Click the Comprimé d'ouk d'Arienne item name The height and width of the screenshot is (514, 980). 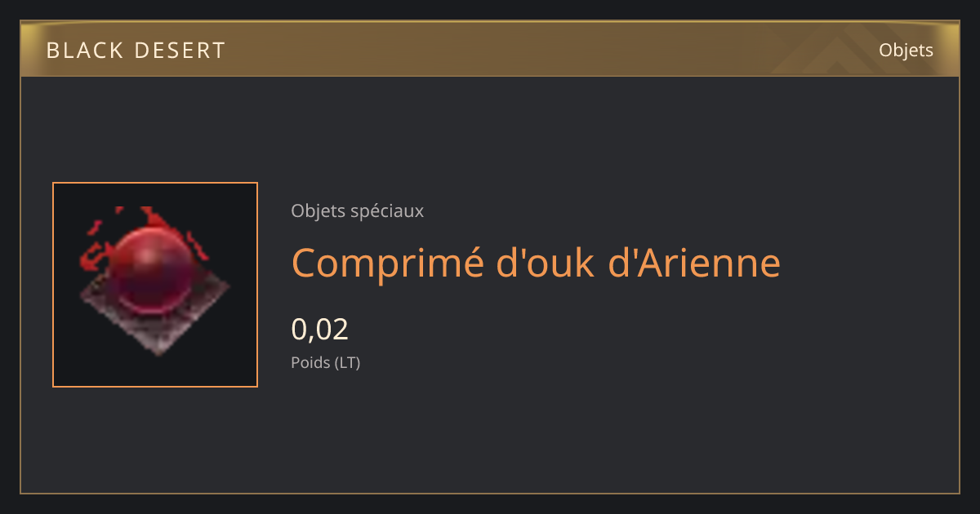536,264
